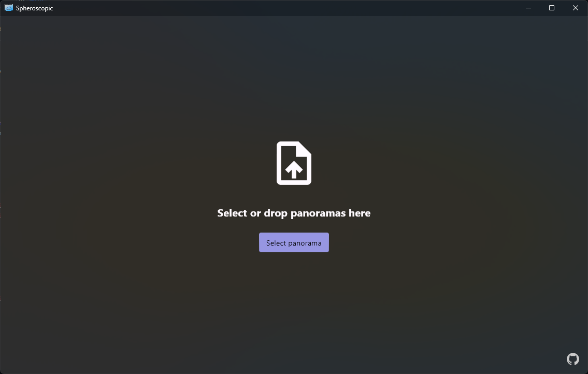Screen dimensions: 588x374
Task: Click the Spheroscopic app icon in title bar
Action: point(9,8)
